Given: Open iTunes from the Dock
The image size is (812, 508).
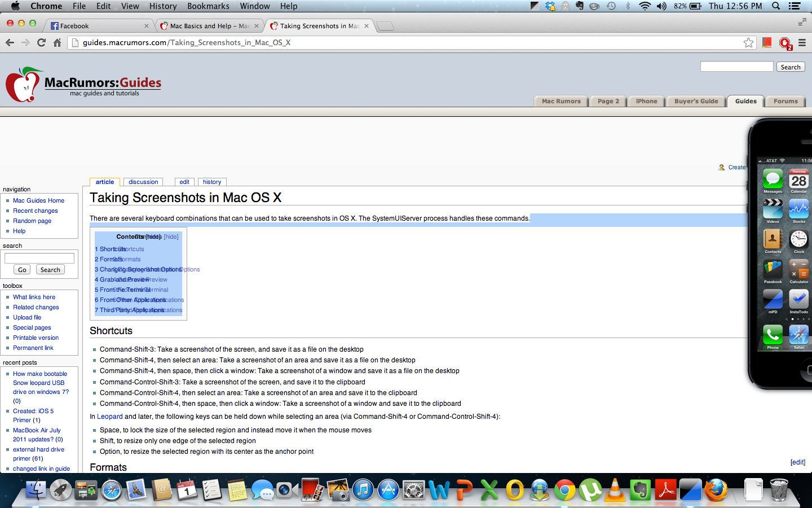Looking at the screenshot, I should 363,489.
